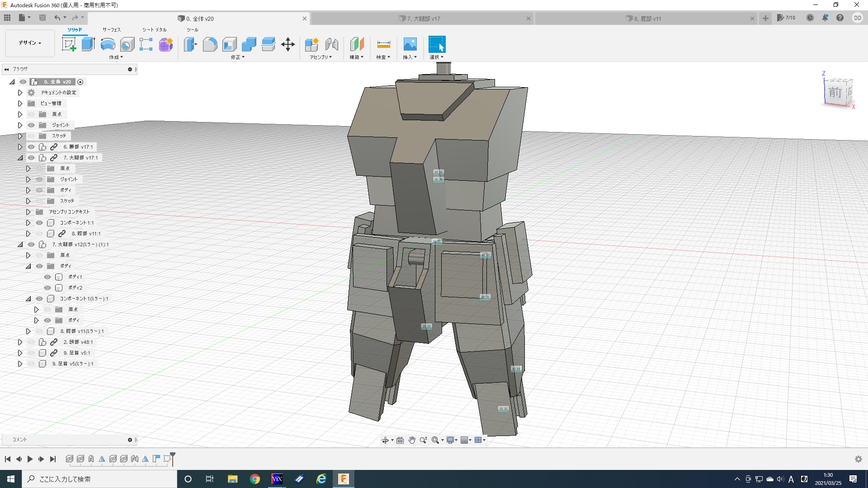Collapse the 7. 大腿部 v17:1 component node
The image size is (868, 488).
point(20,158)
